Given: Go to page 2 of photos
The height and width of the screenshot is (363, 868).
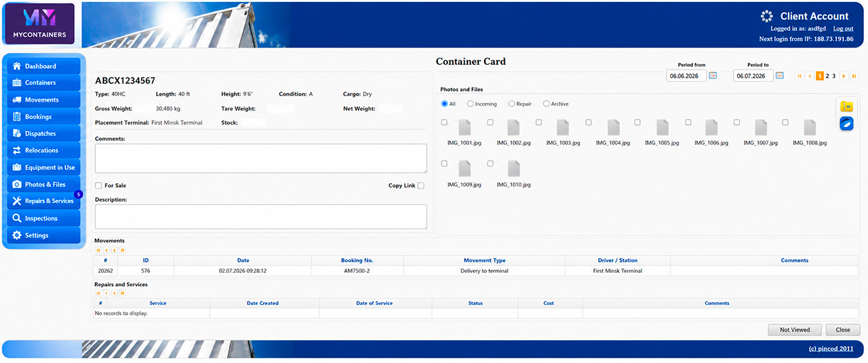Looking at the screenshot, I should 827,76.
